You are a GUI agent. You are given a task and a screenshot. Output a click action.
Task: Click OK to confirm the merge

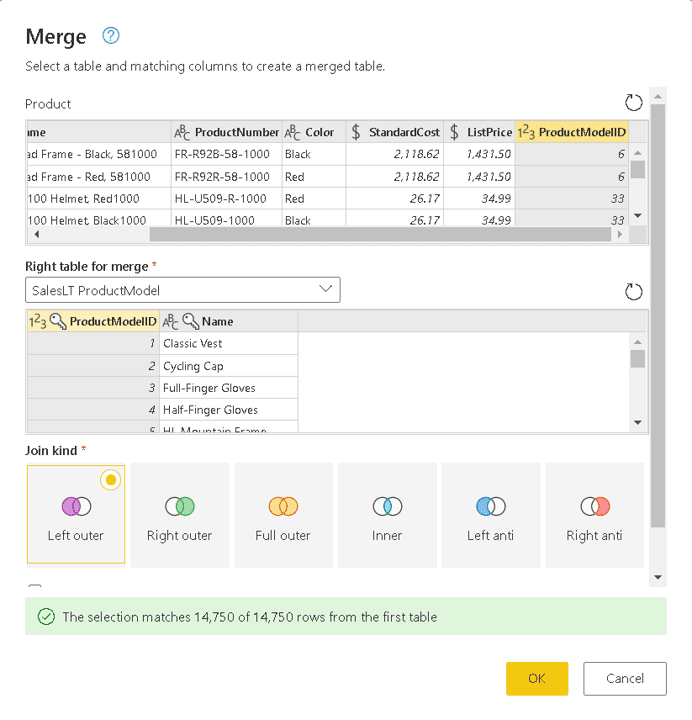(x=537, y=678)
